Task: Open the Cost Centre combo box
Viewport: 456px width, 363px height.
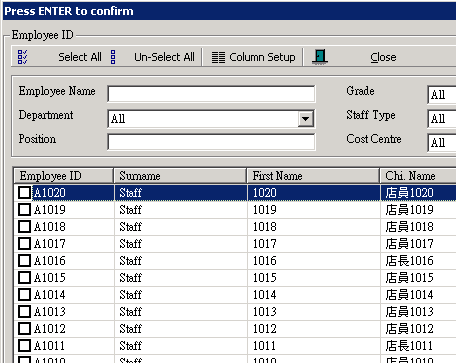Action: pyautogui.click(x=442, y=143)
